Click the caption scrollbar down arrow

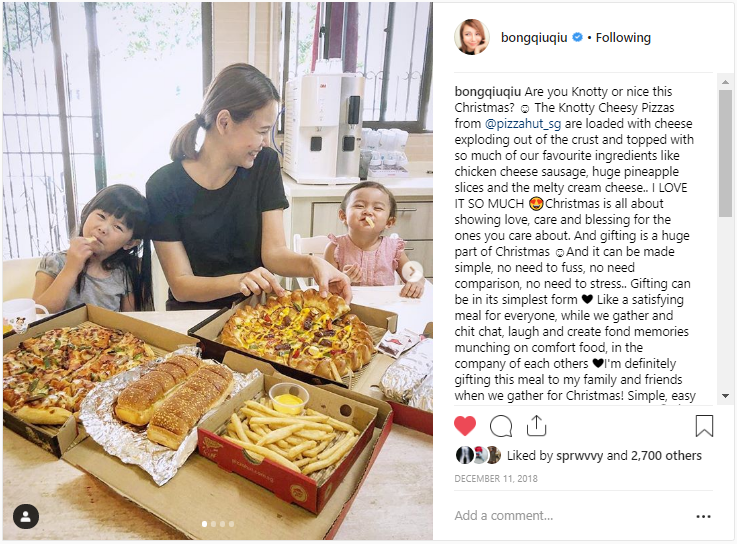tap(725, 396)
